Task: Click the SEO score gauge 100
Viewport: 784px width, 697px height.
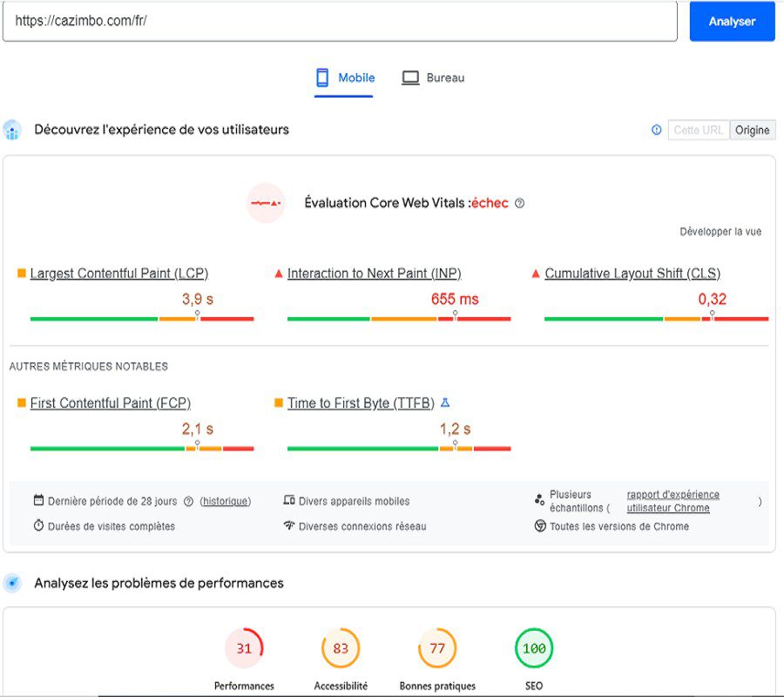Action: point(534,648)
